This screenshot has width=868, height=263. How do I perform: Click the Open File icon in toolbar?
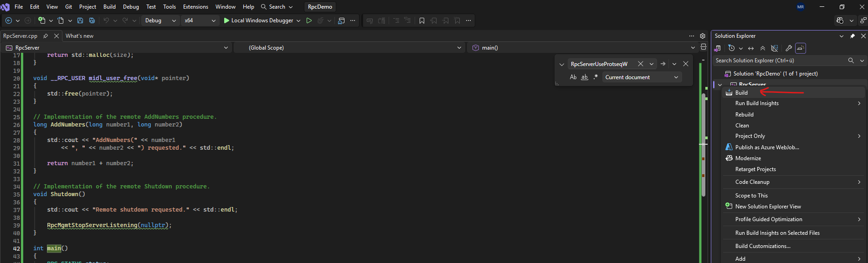(x=61, y=20)
